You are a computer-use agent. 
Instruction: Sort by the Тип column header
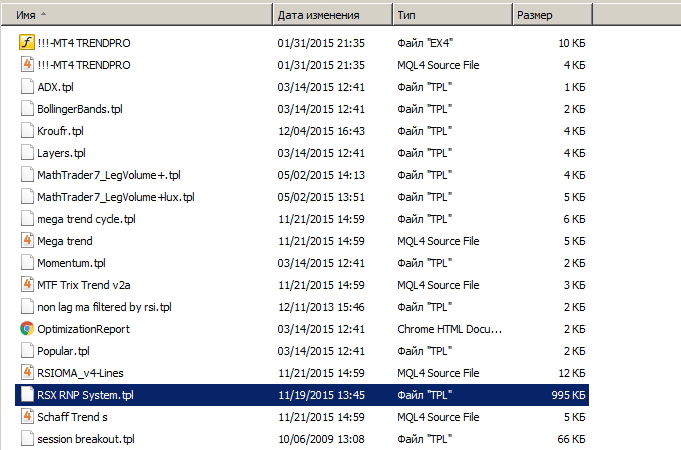coord(450,15)
